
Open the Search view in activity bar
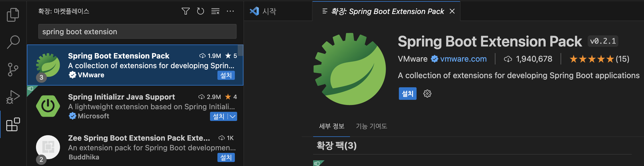(13, 42)
